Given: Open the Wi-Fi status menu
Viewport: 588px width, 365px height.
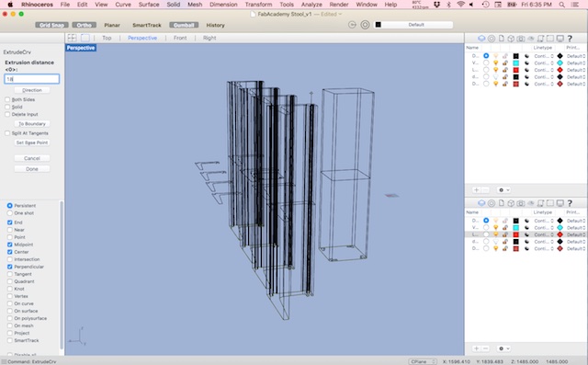Looking at the screenshot, I should [x=461, y=5].
